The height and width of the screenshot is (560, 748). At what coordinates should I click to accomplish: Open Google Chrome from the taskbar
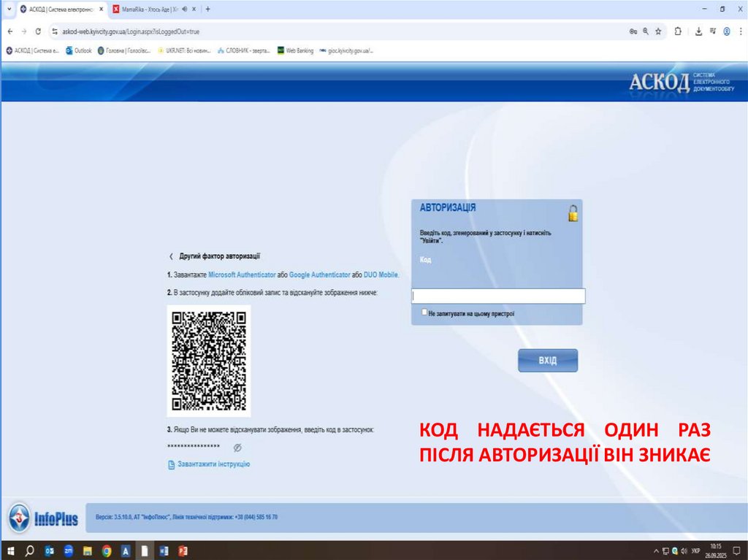click(107, 551)
